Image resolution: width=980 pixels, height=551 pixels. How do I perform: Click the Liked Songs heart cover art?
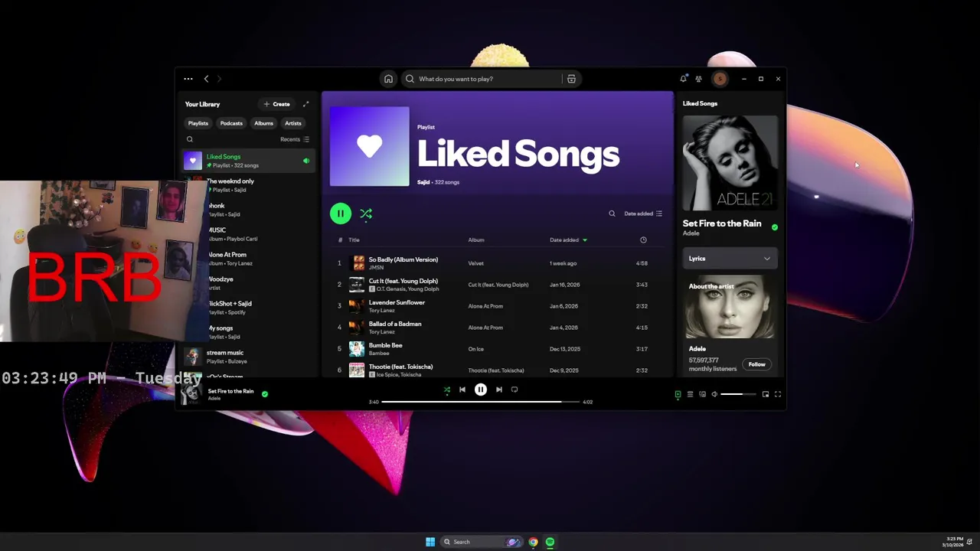(x=369, y=147)
